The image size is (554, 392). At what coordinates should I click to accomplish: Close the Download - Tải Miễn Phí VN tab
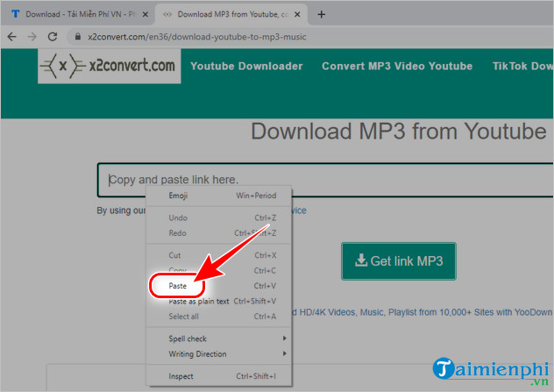pos(146,15)
